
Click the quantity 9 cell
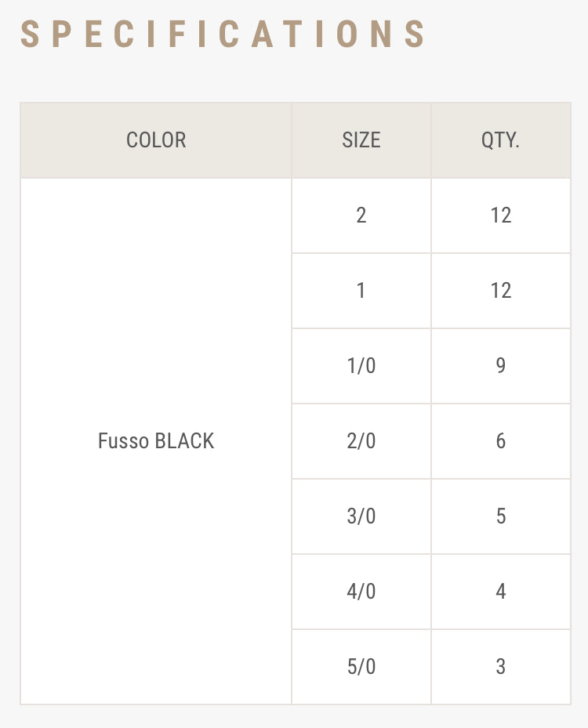tap(501, 366)
